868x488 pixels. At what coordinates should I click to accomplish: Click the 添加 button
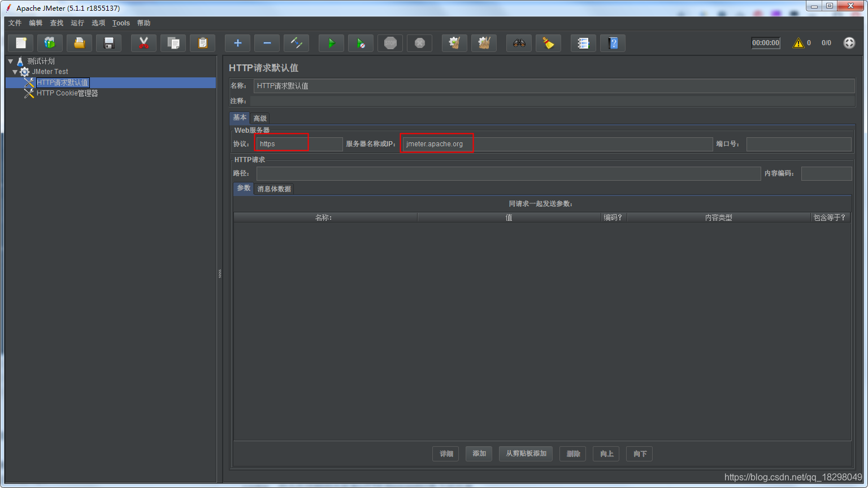click(479, 454)
